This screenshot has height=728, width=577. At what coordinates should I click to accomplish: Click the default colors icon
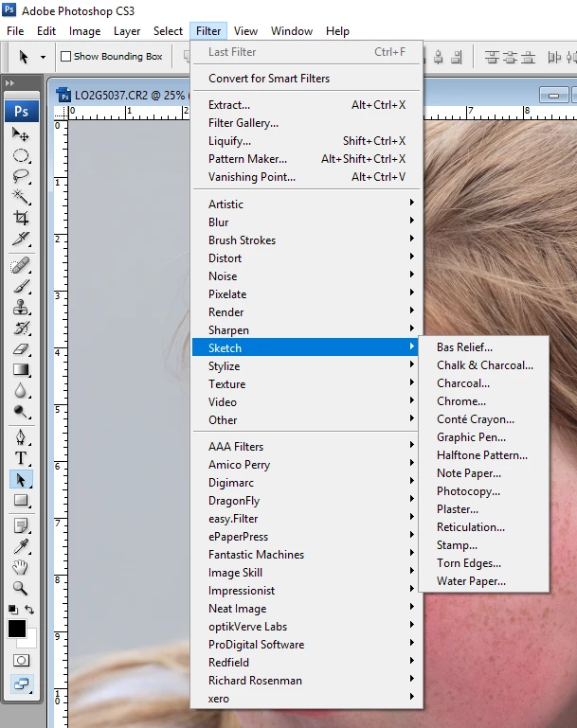[x=13, y=609]
